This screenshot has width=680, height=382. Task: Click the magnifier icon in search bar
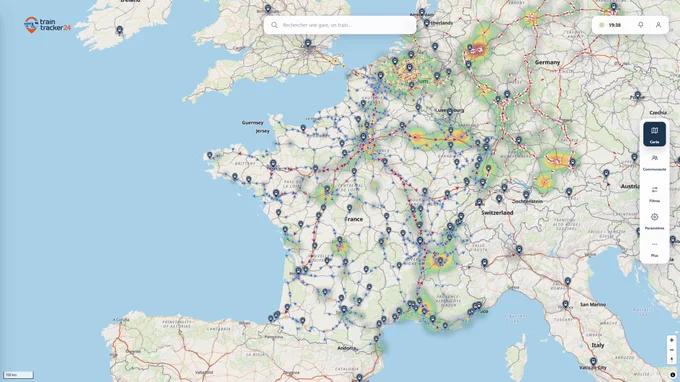275,25
